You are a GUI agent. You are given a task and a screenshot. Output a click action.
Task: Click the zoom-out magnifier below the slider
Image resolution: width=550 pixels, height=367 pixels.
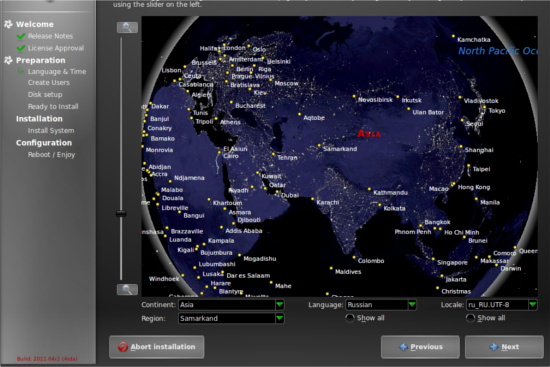[x=127, y=289]
